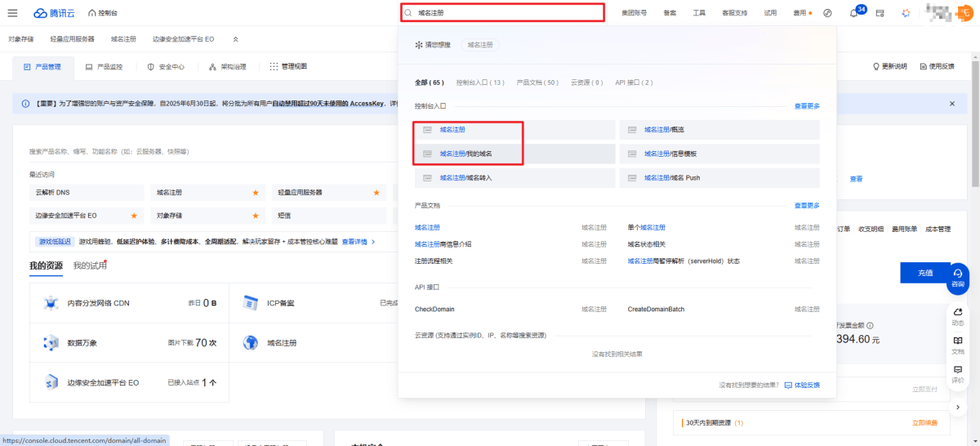This screenshot has height=446, width=980.
Task: Close the AccessKey notice banner
Action: [x=951, y=104]
